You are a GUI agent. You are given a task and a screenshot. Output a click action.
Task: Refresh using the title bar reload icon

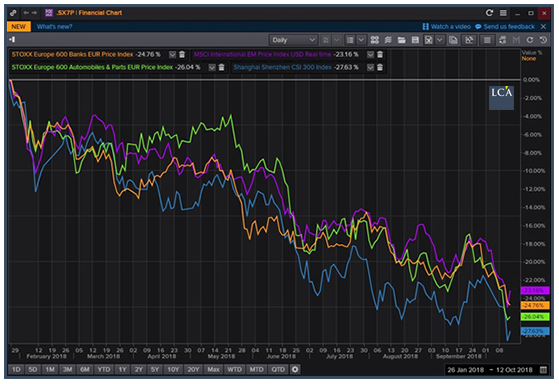(489, 13)
